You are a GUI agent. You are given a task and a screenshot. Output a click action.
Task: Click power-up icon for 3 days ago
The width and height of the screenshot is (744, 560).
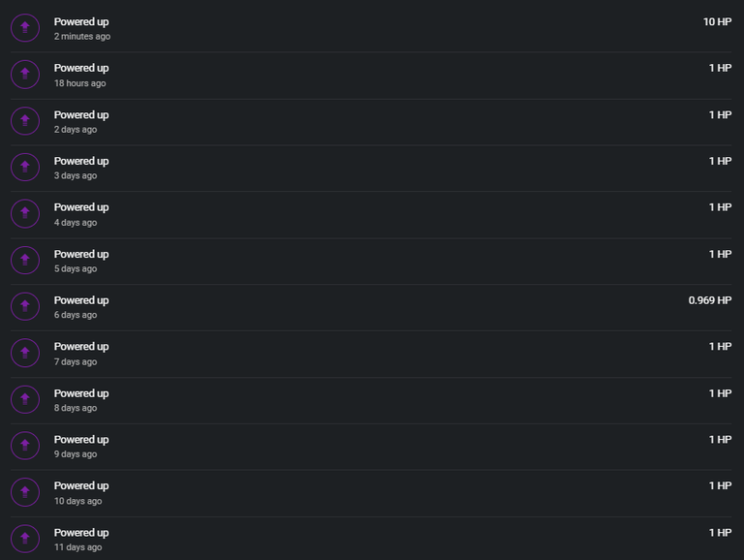click(25, 167)
